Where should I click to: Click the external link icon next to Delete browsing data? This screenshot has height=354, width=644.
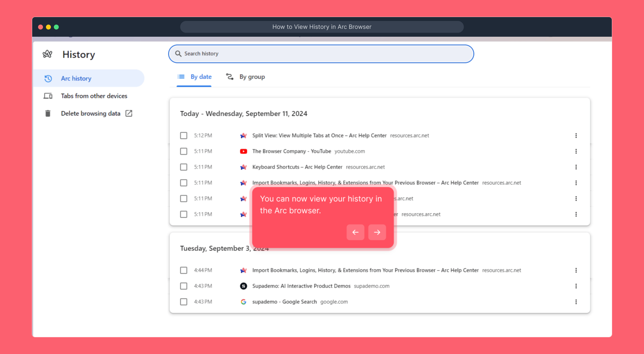pos(129,113)
